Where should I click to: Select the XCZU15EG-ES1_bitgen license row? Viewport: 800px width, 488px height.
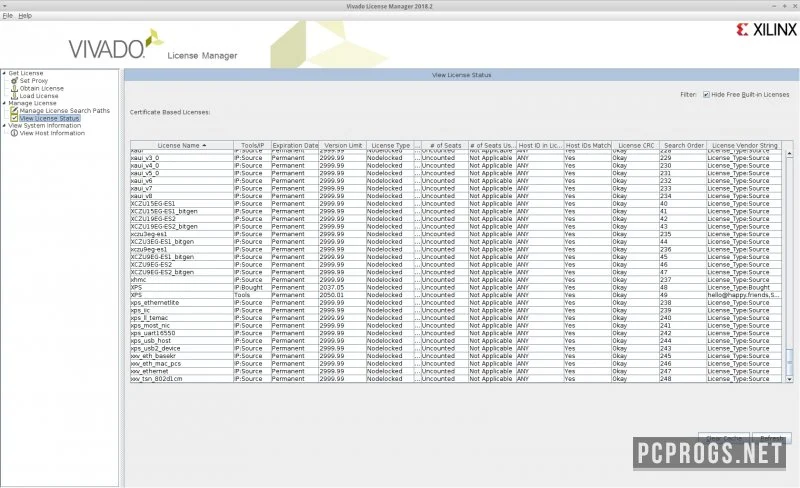pos(456,211)
